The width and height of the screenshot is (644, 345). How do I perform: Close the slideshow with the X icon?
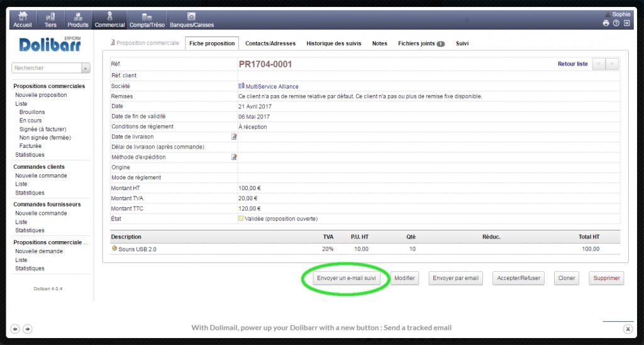pos(627,329)
